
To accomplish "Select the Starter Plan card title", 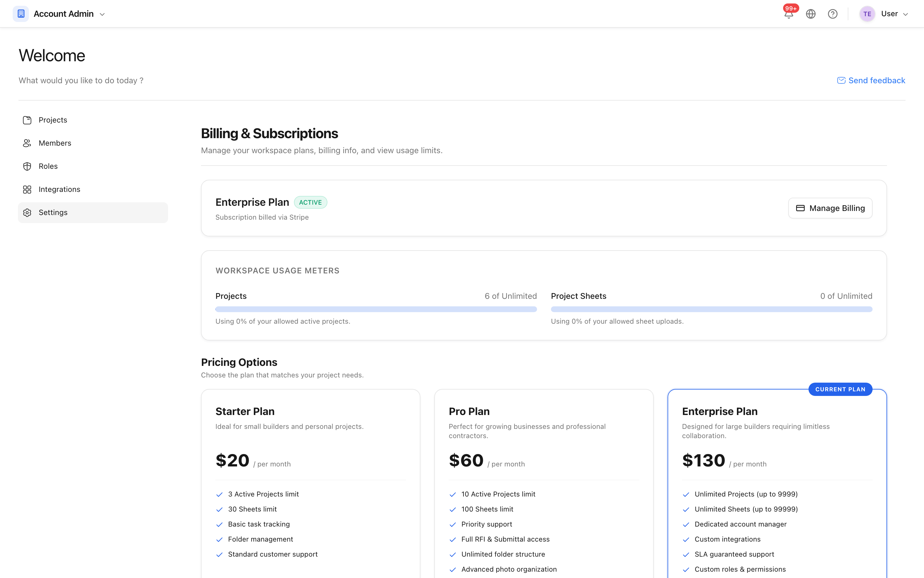I will point(245,411).
